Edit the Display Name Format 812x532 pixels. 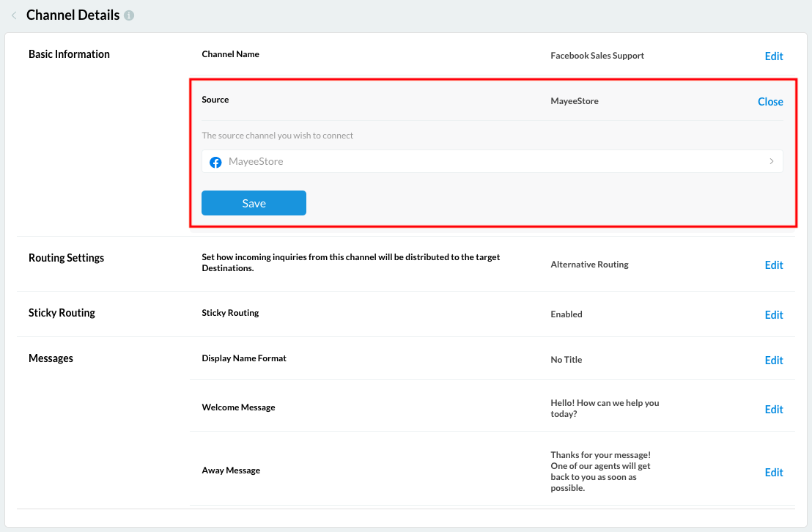click(x=774, y=360)
